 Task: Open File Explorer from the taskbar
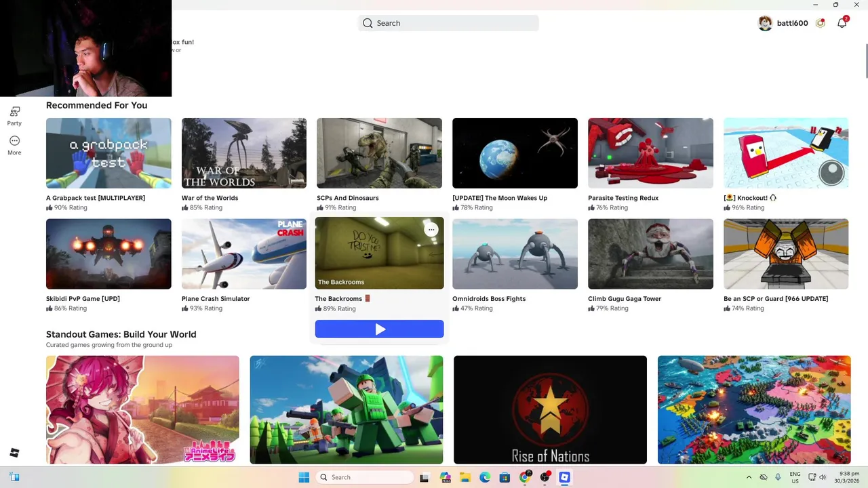tap(465, 477)
